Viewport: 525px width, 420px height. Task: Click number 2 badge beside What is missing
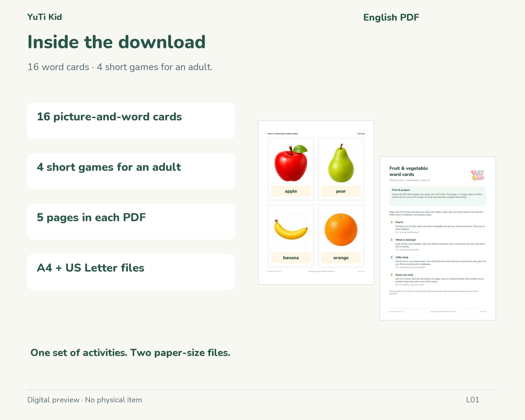[x=392, y=240]
